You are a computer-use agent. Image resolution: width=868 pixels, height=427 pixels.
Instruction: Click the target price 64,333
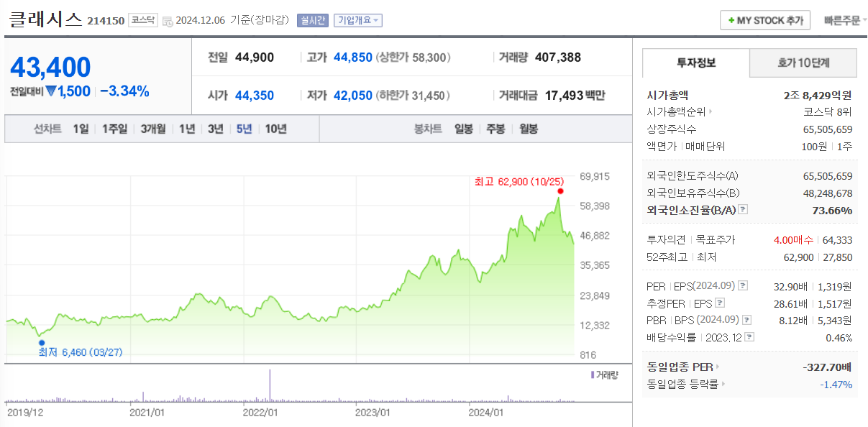(x=838, y=239)
